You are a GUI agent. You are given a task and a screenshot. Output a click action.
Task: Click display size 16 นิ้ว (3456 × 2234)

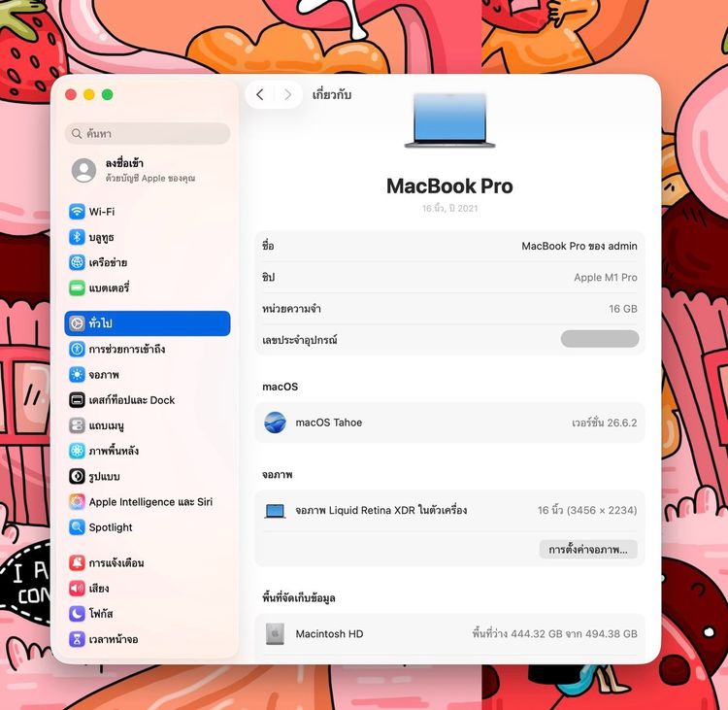(587, 510)
